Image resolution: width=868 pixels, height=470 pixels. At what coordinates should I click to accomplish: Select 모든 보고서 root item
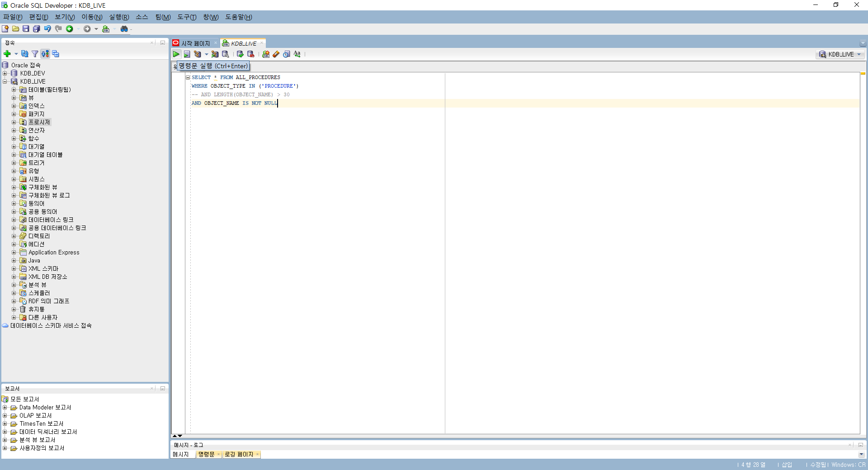(25, 399)
